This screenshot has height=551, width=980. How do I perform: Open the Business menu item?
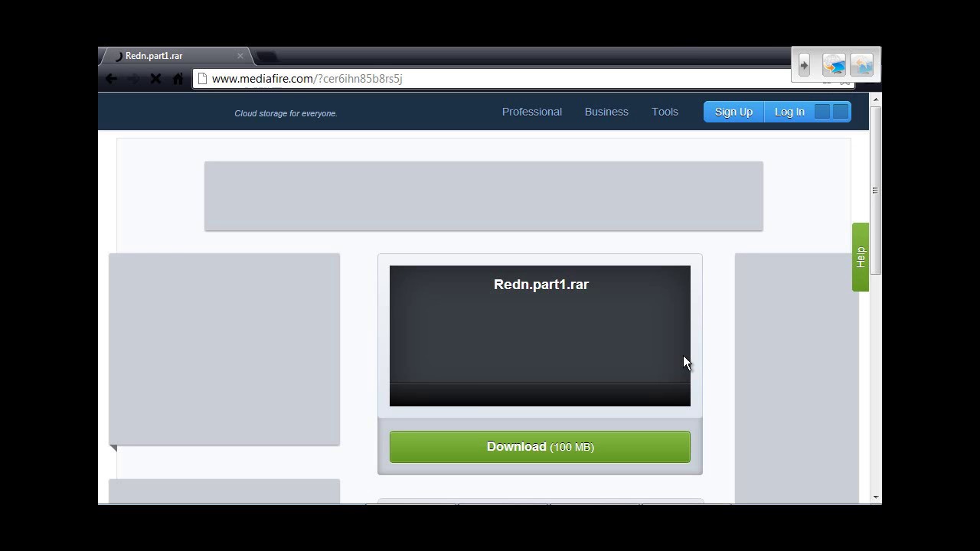606,112
